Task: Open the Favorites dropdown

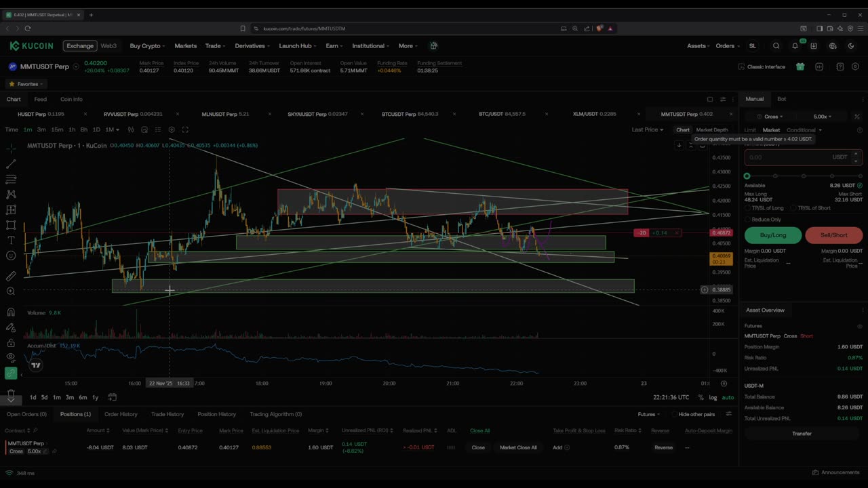Action: 26,84
